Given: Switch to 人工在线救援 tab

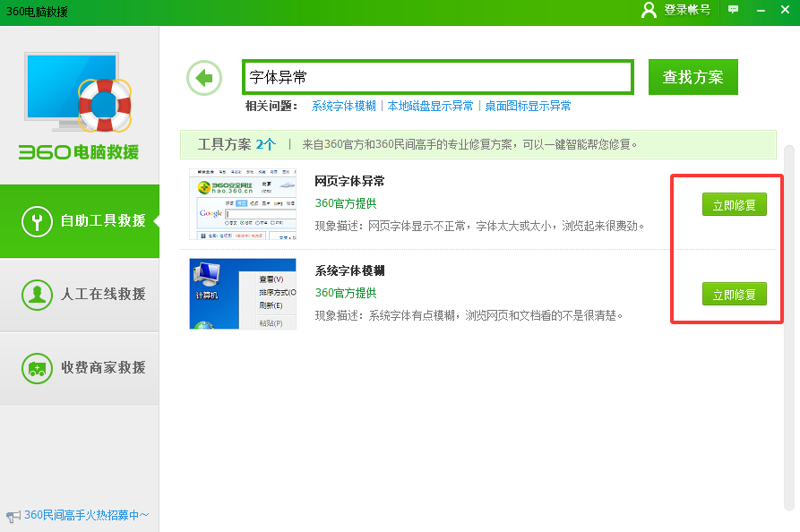Looking at the screenshot, I should [x=102, y=295].
